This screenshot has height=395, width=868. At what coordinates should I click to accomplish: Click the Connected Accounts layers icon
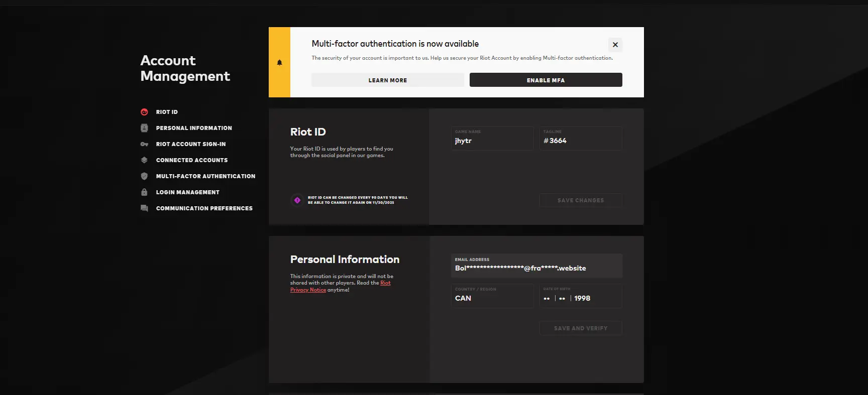click(x=144, y=160)
